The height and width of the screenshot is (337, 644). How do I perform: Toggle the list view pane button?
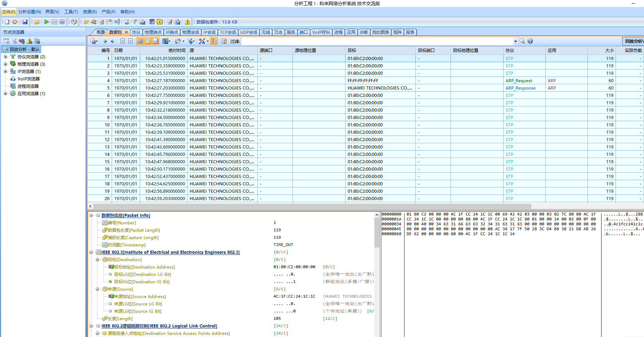point(140,41)
